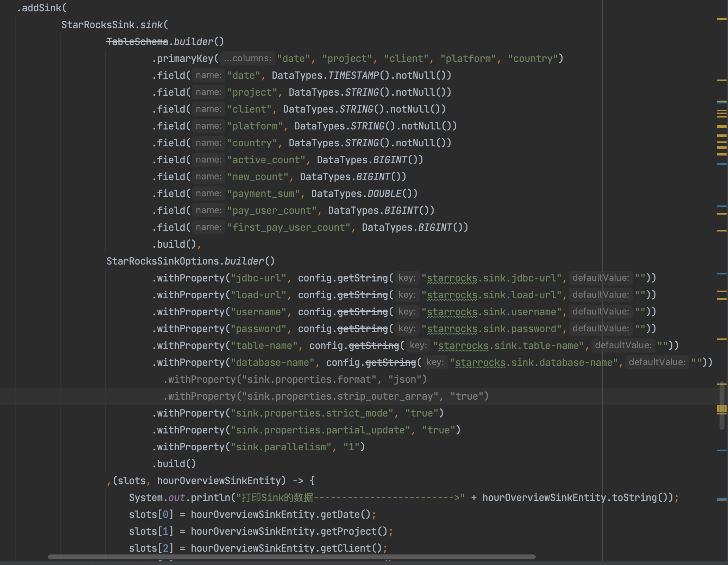Click the slots[0] assignment target
Viewport: 728px width, 565px height.
click(151, 514)
